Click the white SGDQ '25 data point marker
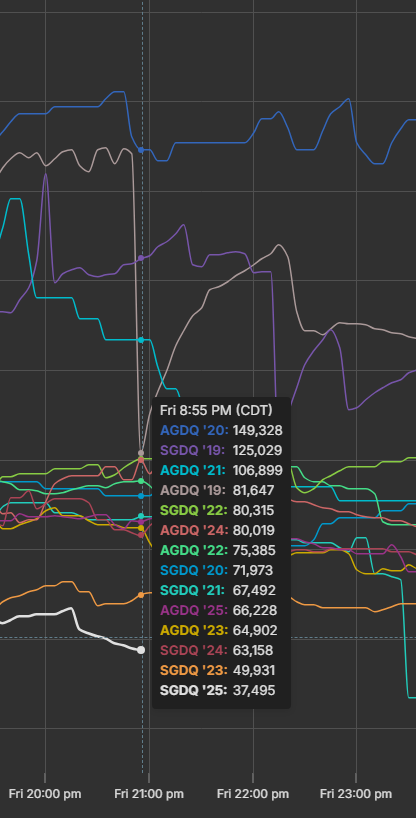Screen dimensions: 416x818 [141, 649]
